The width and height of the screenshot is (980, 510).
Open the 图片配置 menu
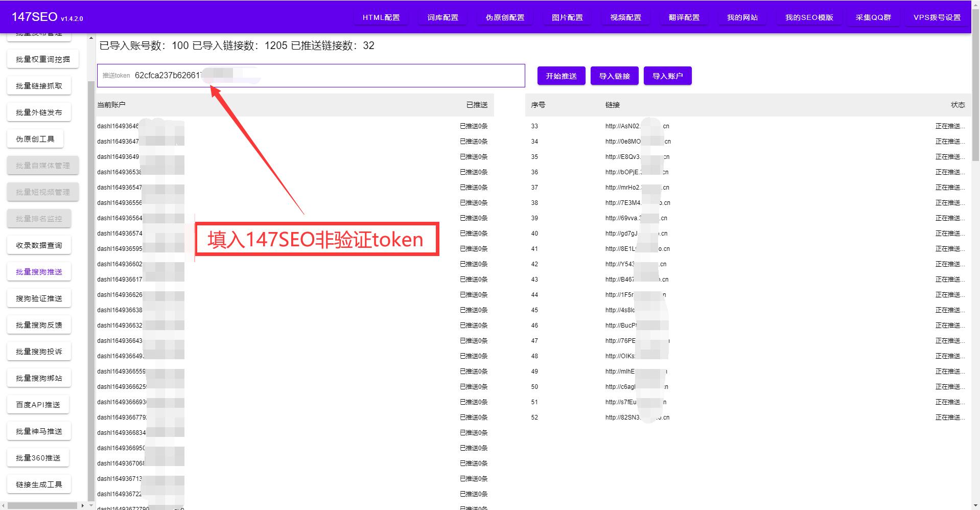(x=566, y=17)
